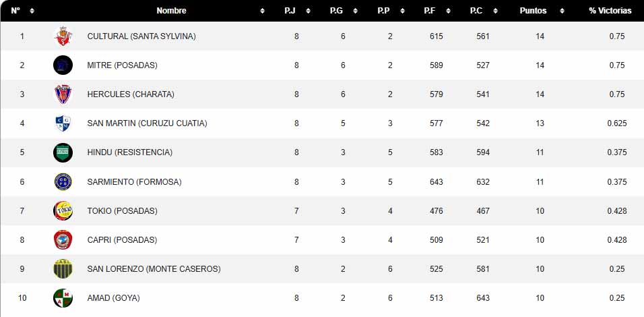This screenshot has width=644, height=317.
Task: Open the HERCULES (CHARATA) team name
Action: click(131, 94)
